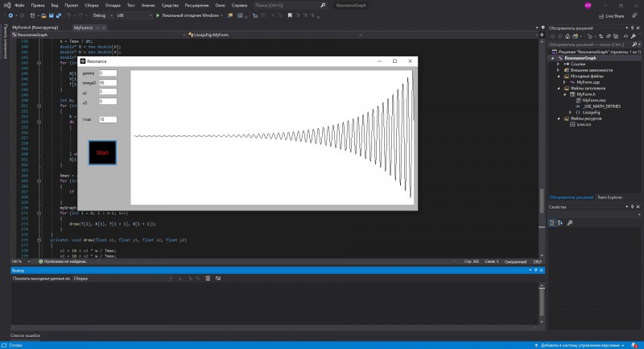Click the Start button in Resonance window
This screenshot has height=349, width=644.
pos(102,152)
